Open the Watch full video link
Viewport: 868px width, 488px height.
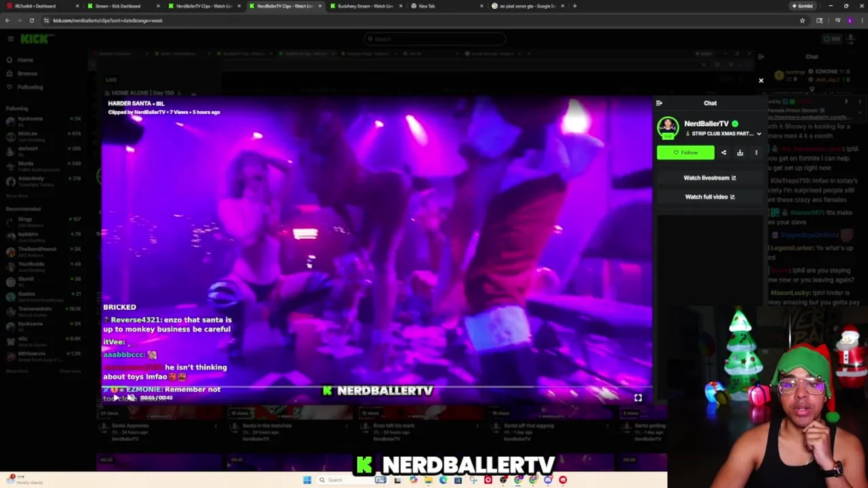(x=709, y=197)
